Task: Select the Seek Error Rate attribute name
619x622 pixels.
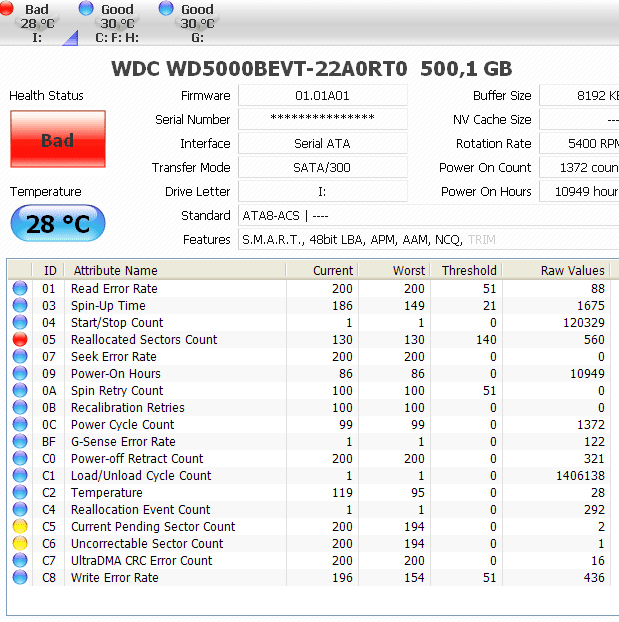Action: [114, 357]
